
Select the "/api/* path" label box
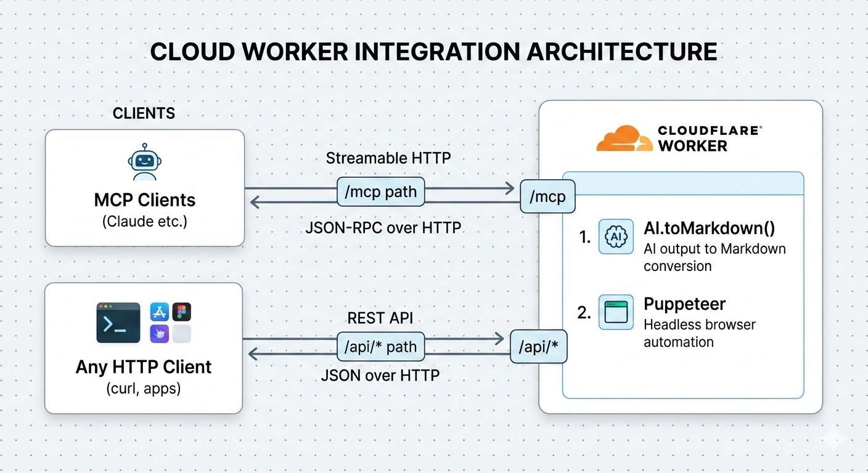coord(382,346)
